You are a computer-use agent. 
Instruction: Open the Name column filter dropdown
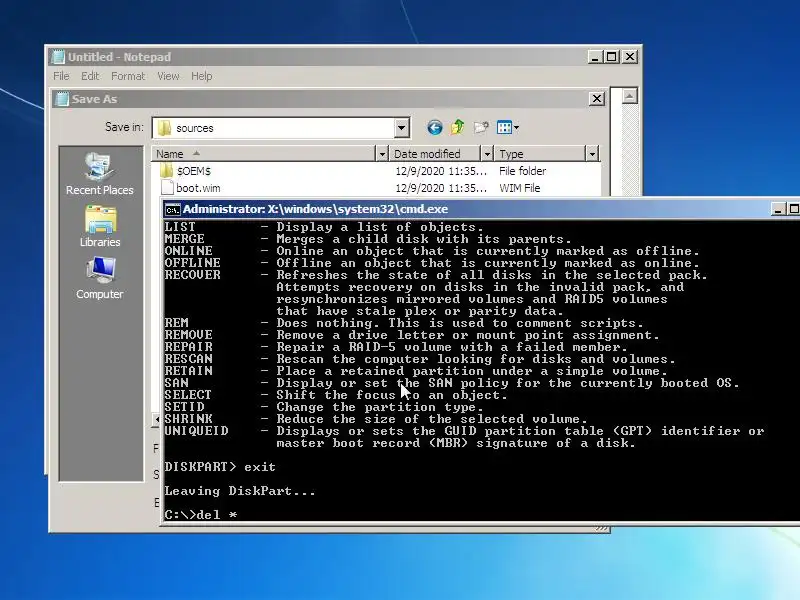pyautogui.click(x=382, y=154)
